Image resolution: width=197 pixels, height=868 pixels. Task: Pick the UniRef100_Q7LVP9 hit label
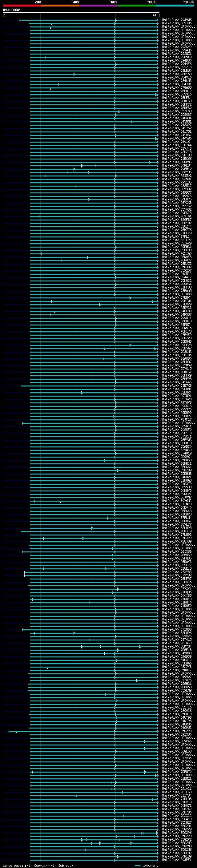click(176, 304)
